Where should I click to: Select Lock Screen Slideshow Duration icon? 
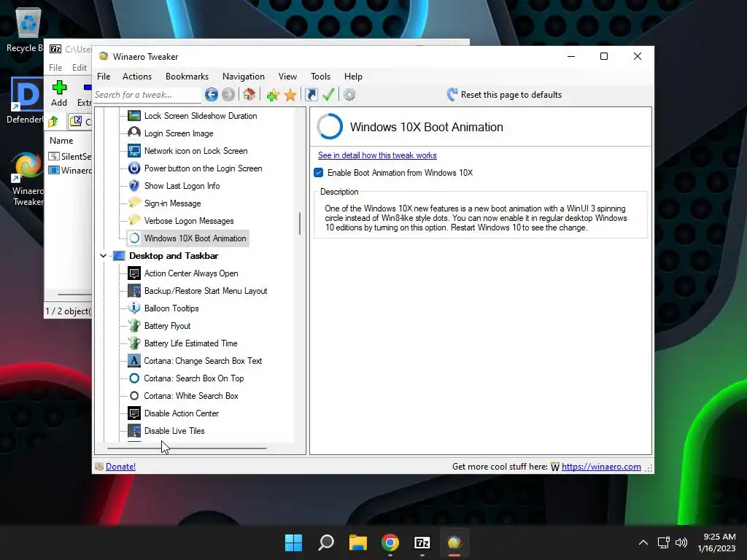134,116
